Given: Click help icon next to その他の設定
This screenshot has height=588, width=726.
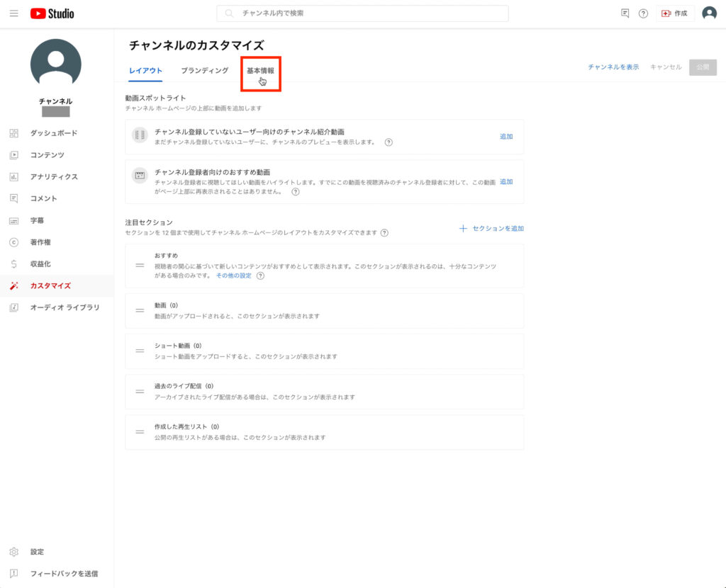Looking at the screenshot, I should (260, 276).
